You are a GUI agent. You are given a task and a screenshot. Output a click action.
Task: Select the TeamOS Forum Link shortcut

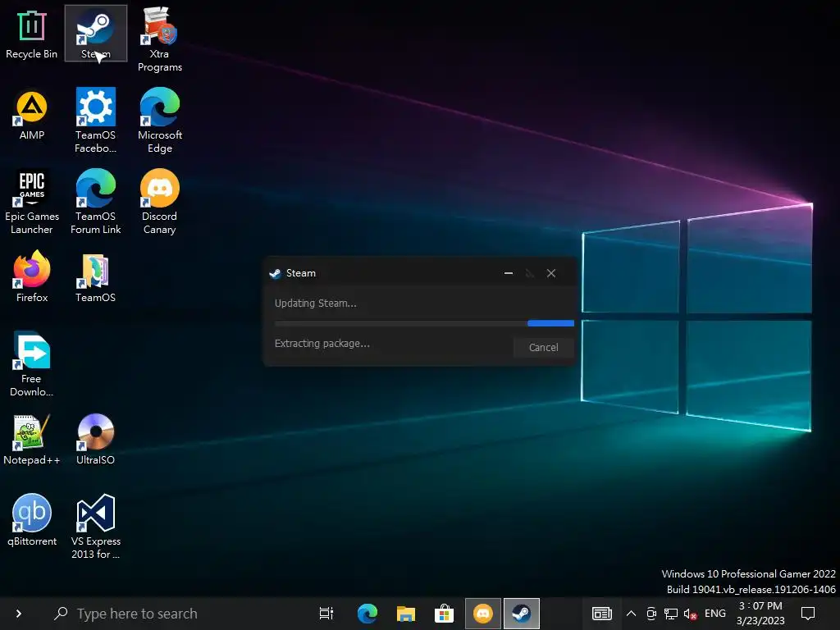point(95,203)
